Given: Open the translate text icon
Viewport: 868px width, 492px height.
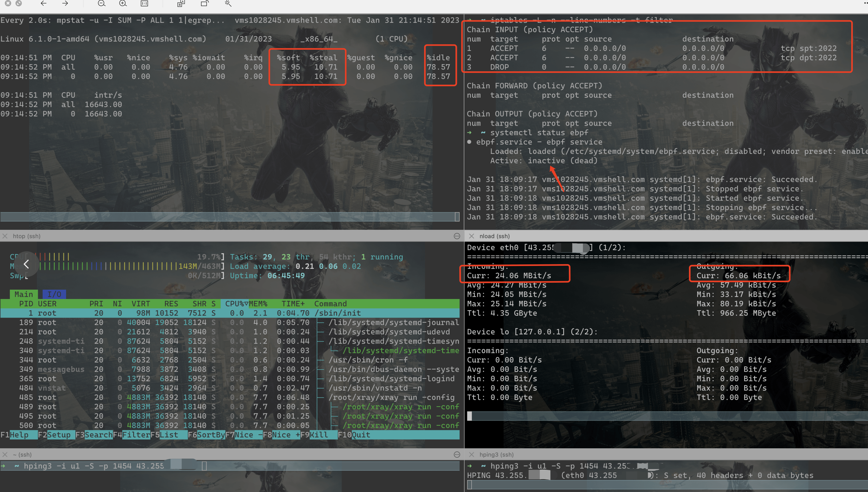Looking at the screenshot, I should coord(181,3).
